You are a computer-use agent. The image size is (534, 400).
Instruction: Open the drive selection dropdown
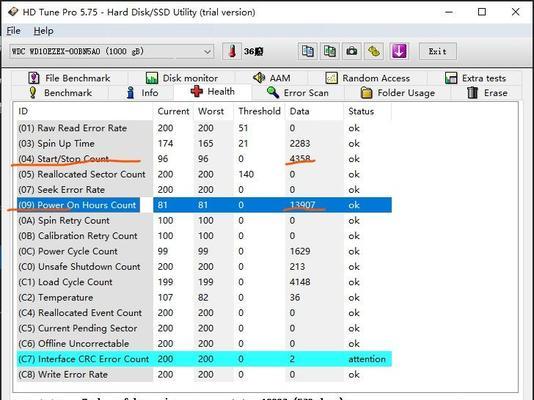tap(112, 52)
